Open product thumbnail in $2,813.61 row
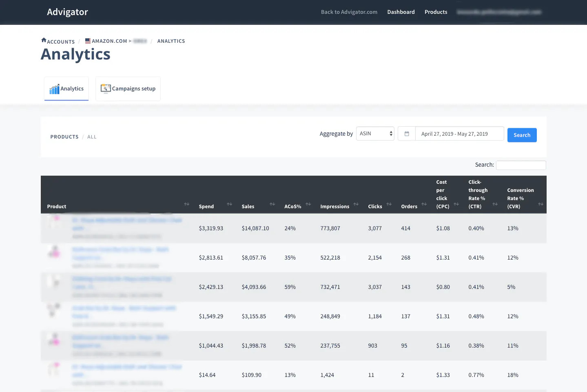The image size is (587, 392). (x=54, y=251)
